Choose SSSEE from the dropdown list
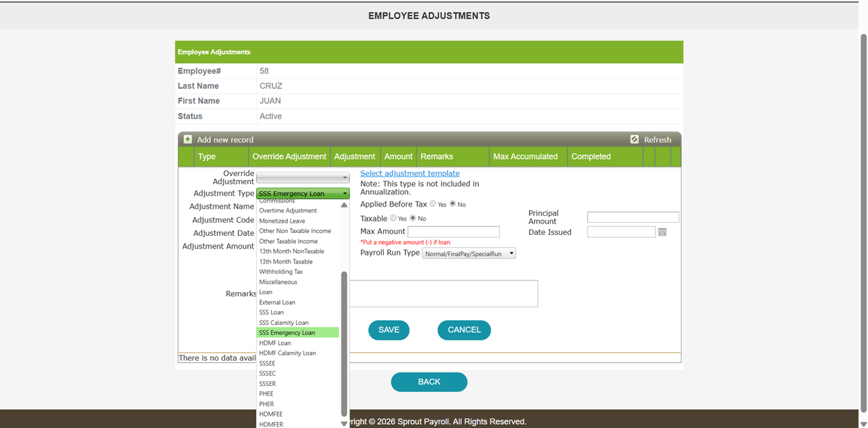868x428 pixels. (297, 363)
